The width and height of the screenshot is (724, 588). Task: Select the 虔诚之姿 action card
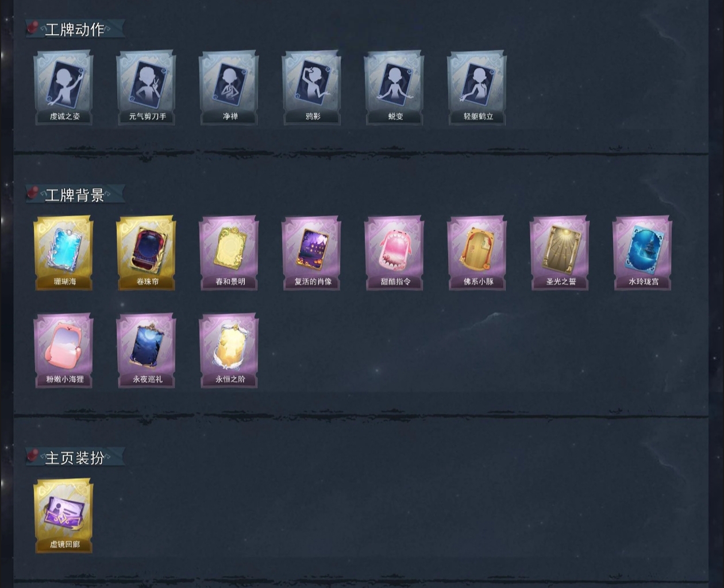[63, 87]
